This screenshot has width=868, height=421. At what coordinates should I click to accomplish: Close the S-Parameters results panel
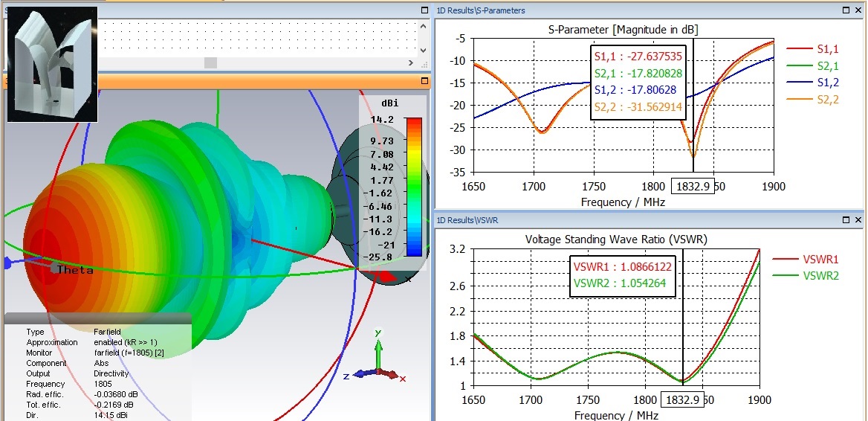(859, 10)
